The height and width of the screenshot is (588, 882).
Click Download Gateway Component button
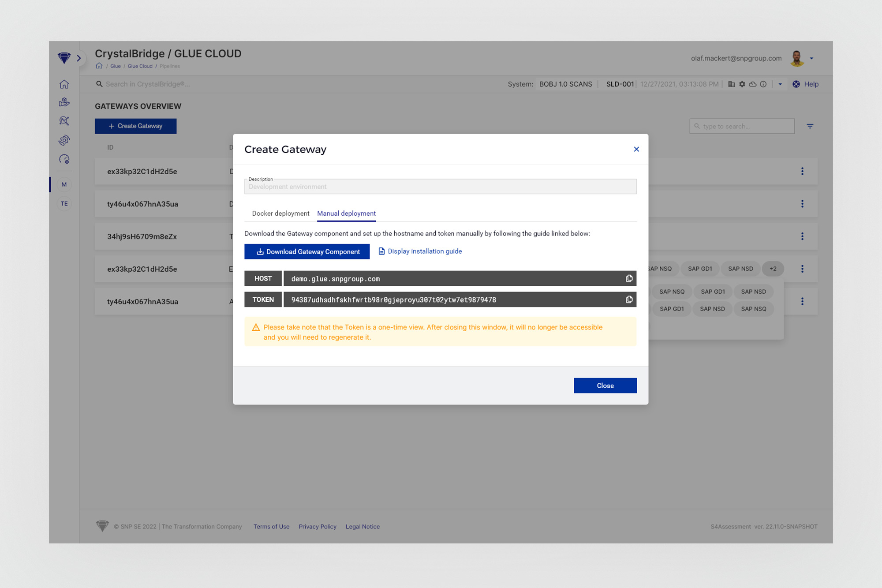(307, 251)
